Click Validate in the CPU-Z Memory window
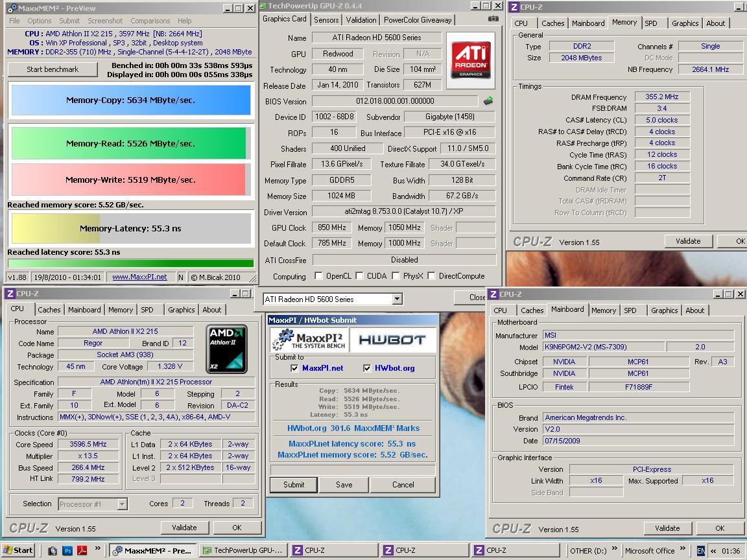747x560 pixels. (688, 241)
